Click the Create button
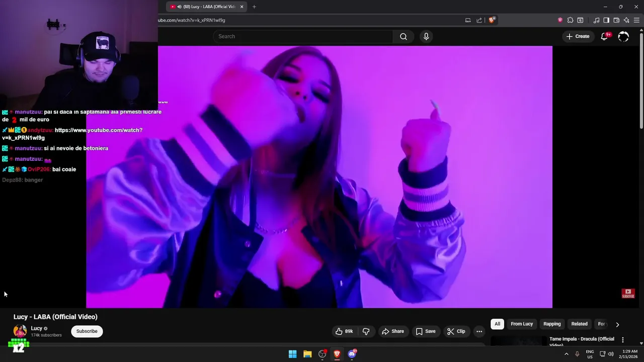 click(x=578, y=36)
